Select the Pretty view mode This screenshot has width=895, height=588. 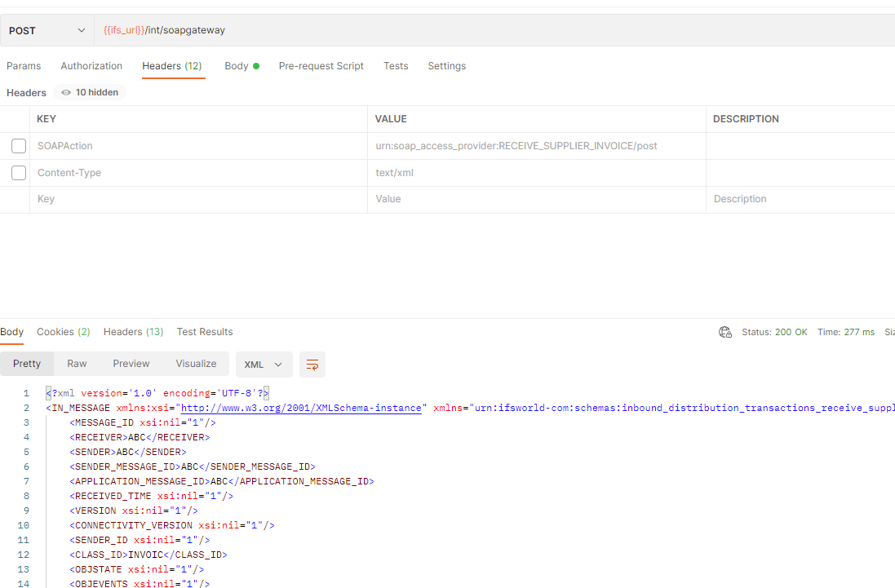point(27,364)
